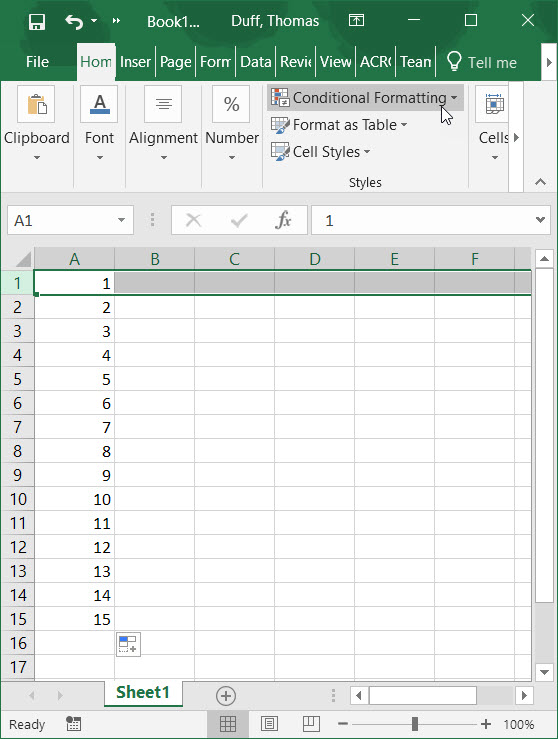Click the Cells group icon
The width and height of the screenshot is (558, 739).
tap(493, 104)
